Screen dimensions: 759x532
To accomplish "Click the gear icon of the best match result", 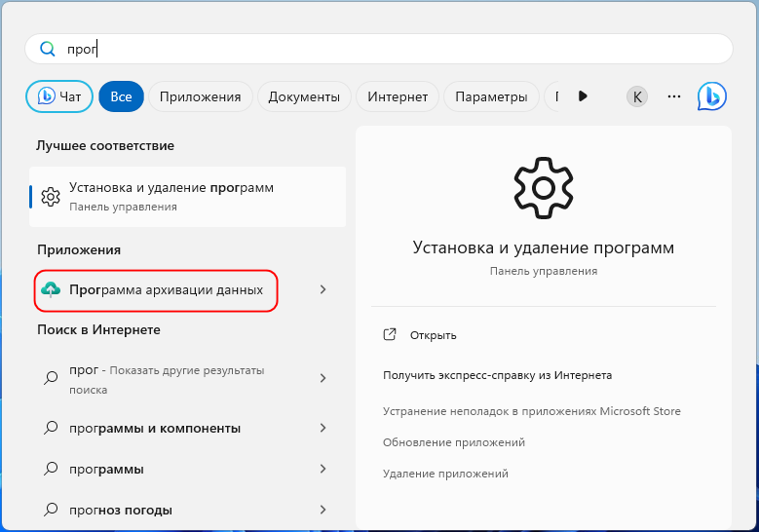I will [x=51, y=197].
